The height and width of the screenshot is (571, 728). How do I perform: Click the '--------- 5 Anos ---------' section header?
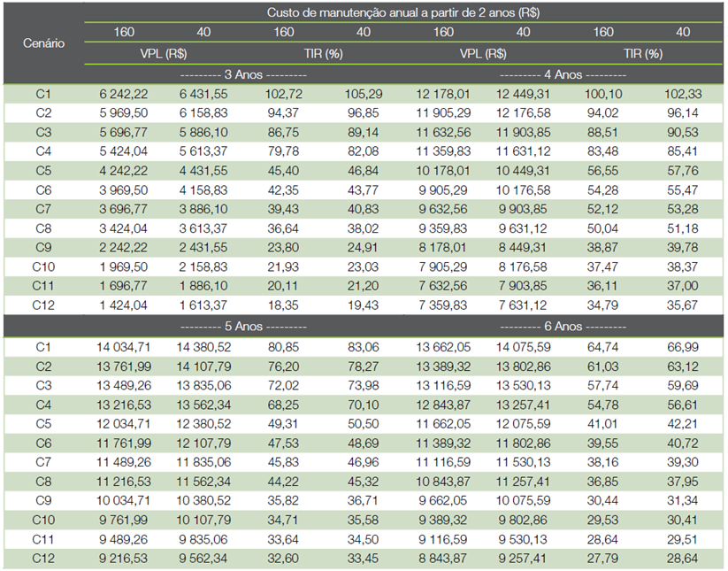pyautogui.click(x=243, y=327)
